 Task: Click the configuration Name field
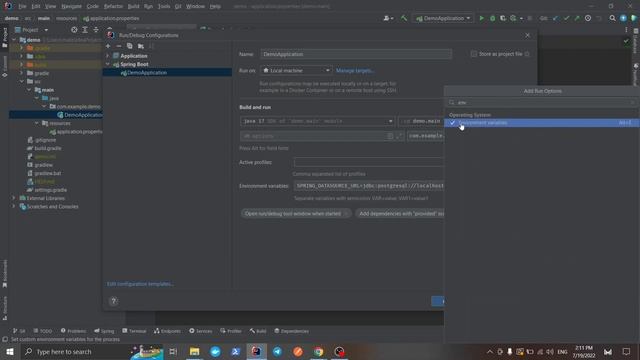356,54
